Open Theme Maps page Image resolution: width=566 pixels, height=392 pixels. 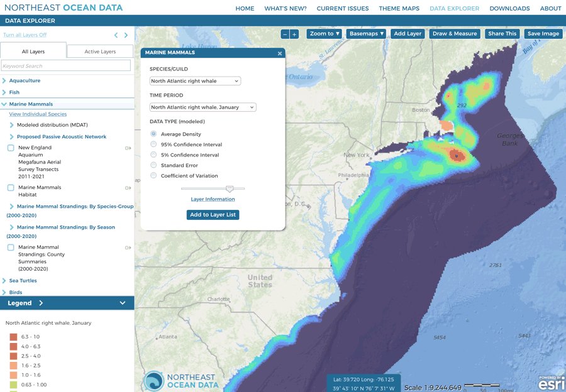[399, 8]
